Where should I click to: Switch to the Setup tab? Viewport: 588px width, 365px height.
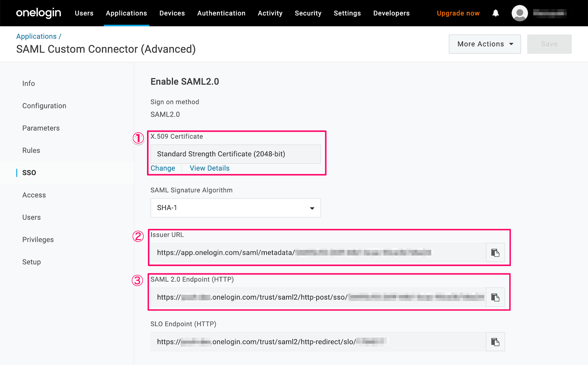click(32, 262)
